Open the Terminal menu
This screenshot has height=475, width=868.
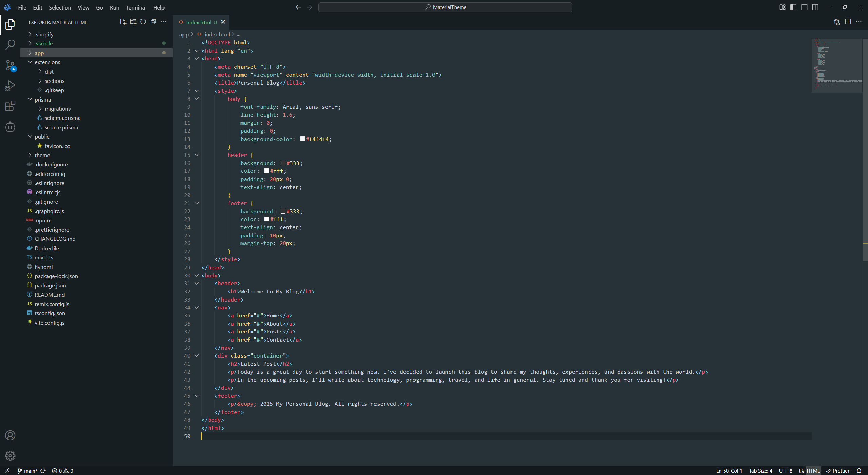click(136, 7)
